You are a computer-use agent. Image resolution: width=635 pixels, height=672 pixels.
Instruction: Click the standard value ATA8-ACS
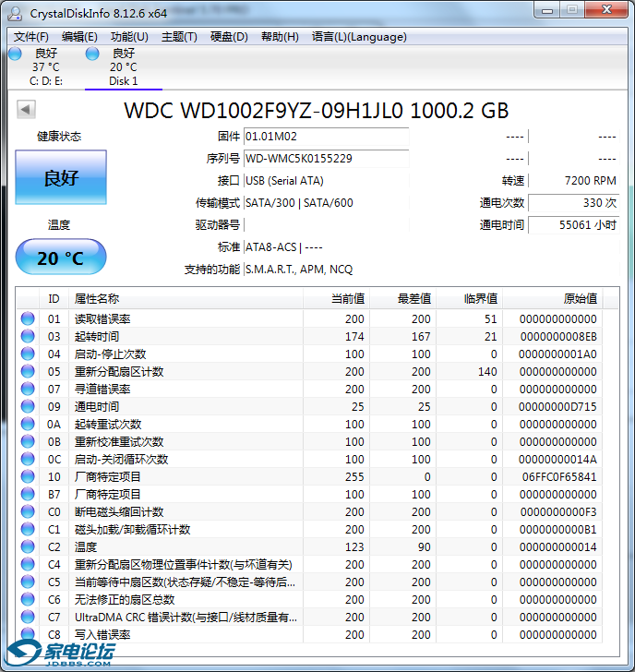pyautogui.click(x=270, y=247)
